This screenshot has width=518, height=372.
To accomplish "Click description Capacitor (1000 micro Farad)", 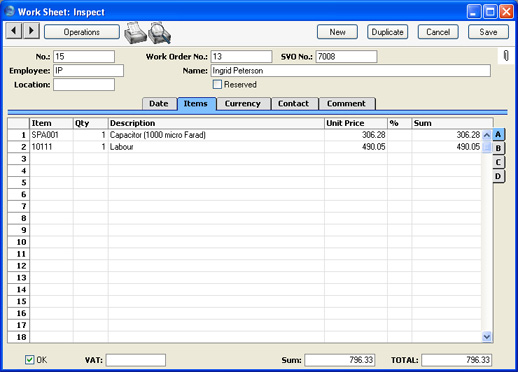I will point(216,135).
